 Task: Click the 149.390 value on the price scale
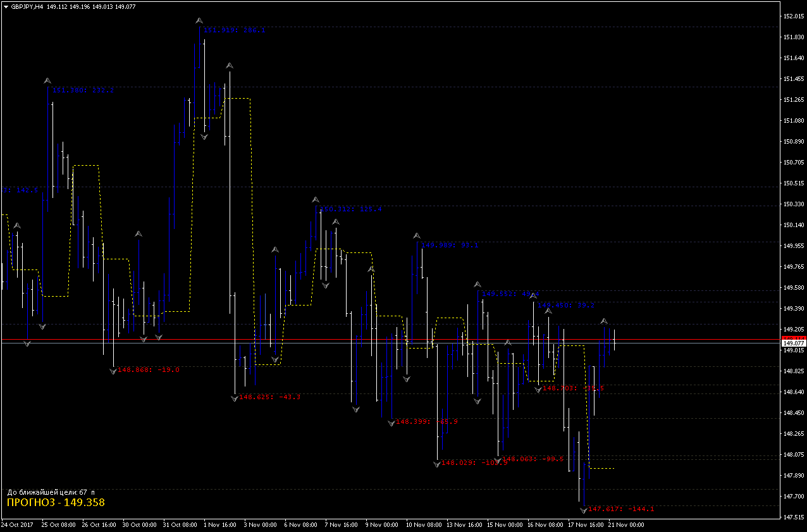point(793,308)
